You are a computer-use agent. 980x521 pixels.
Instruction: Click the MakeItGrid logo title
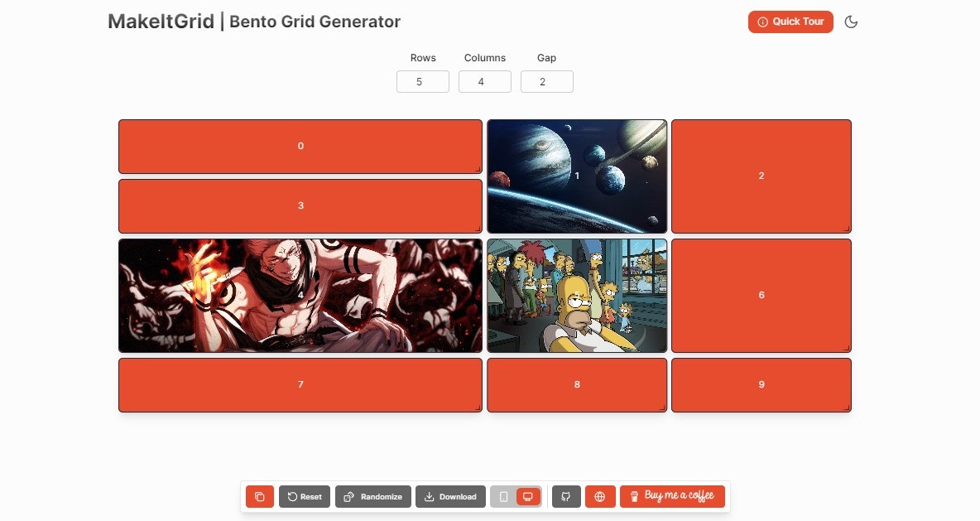coord(161,22)
